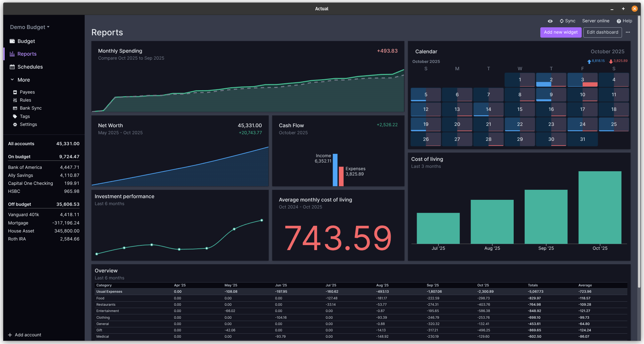Viewport: 644px width, 344px height.
Task: Click the Tags label icon
Action: click(15, 117)
